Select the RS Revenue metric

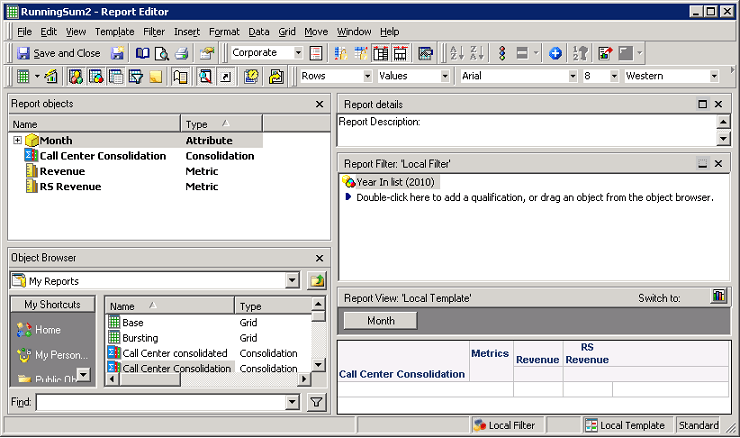pos(70,186)
